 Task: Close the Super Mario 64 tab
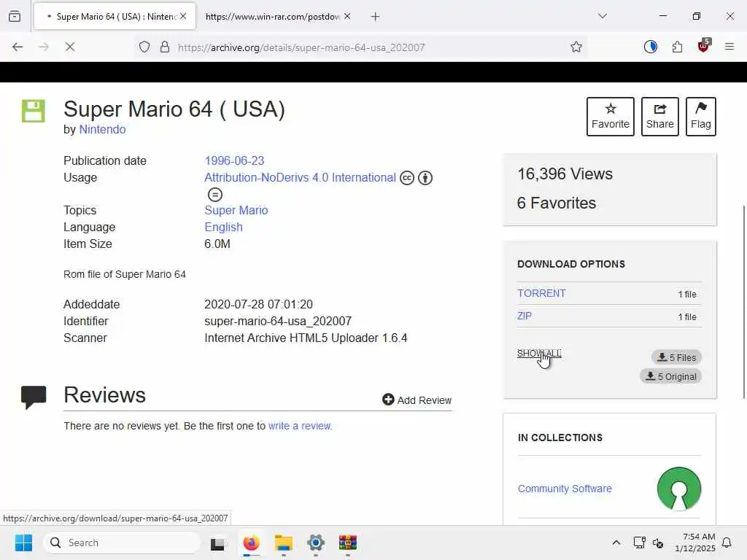pos(183,16)
